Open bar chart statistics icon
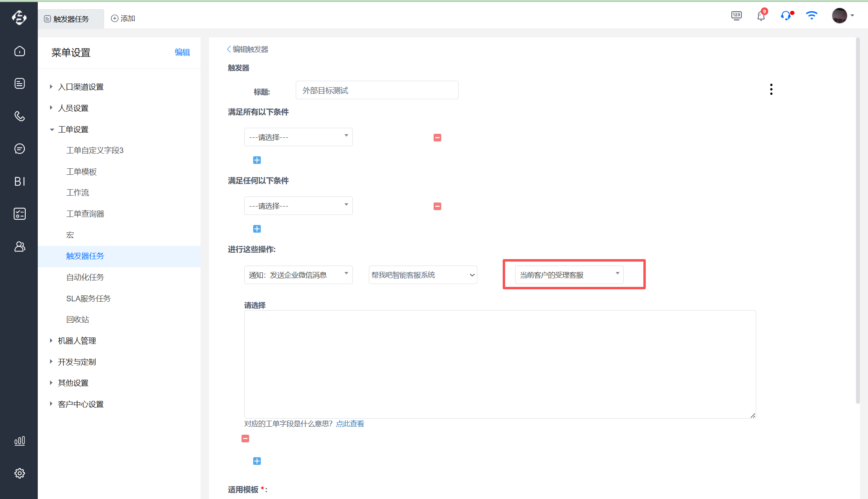This screenshot has width=868, height=499. tap(19, 441)
